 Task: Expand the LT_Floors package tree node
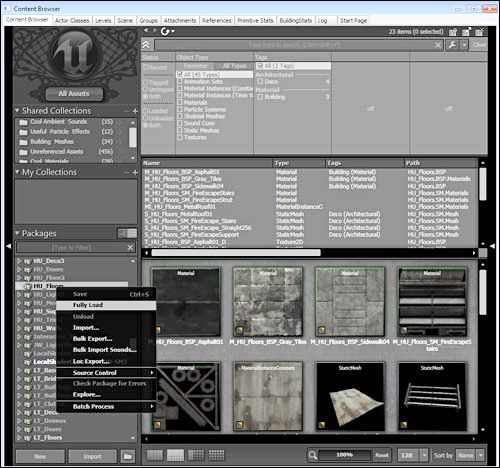click(19, 438)
